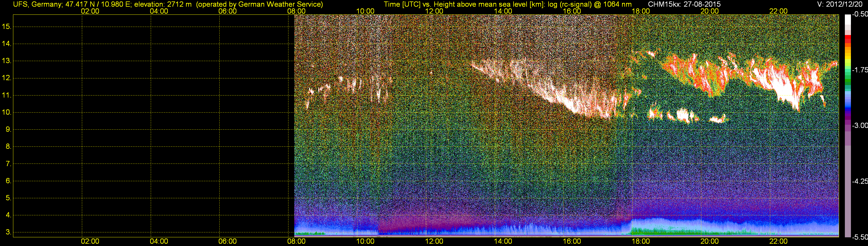Click the '12.' height axis label

pos(7,78)
